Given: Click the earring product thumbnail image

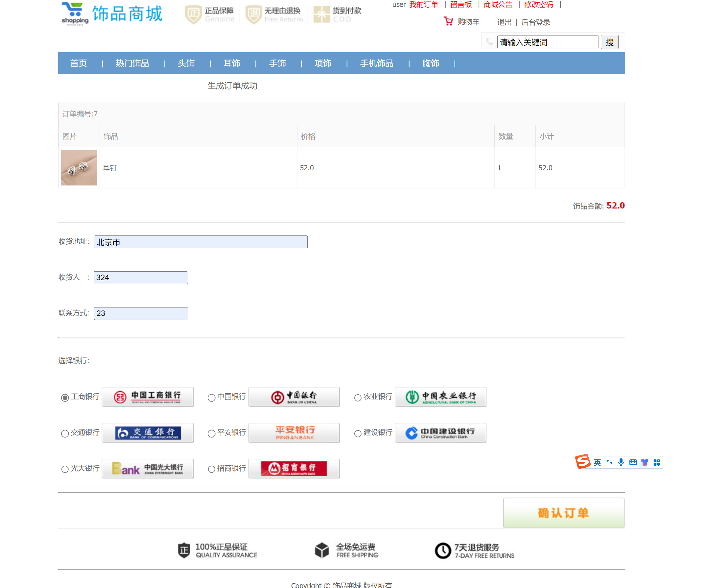Looking at the screenshot, I should tap(79, 168).
